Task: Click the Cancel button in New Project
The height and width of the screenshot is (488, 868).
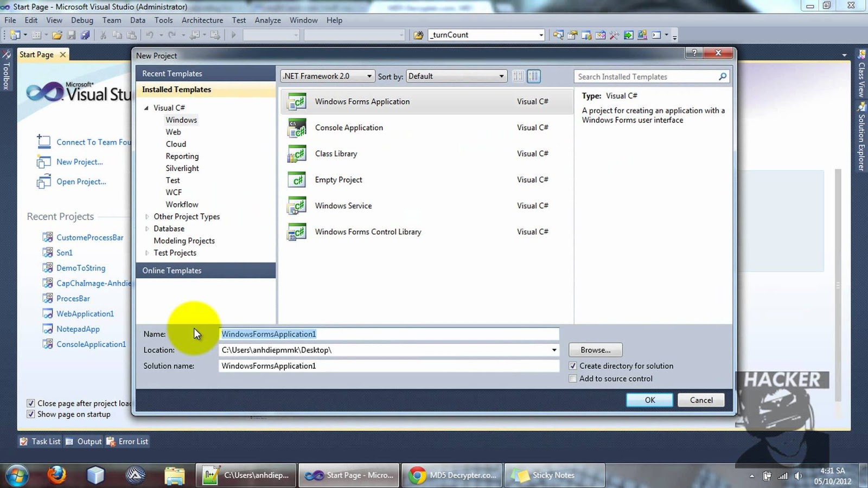Action: coord(701,400)
